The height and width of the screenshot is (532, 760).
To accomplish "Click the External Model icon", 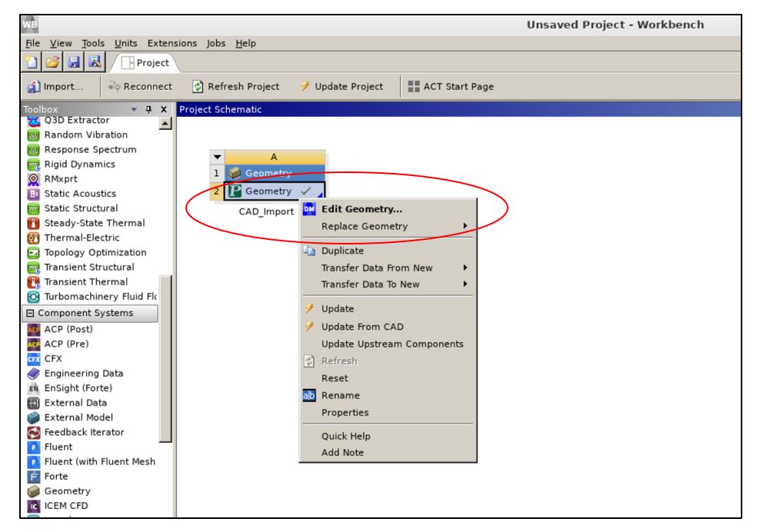I will [33, 417].
